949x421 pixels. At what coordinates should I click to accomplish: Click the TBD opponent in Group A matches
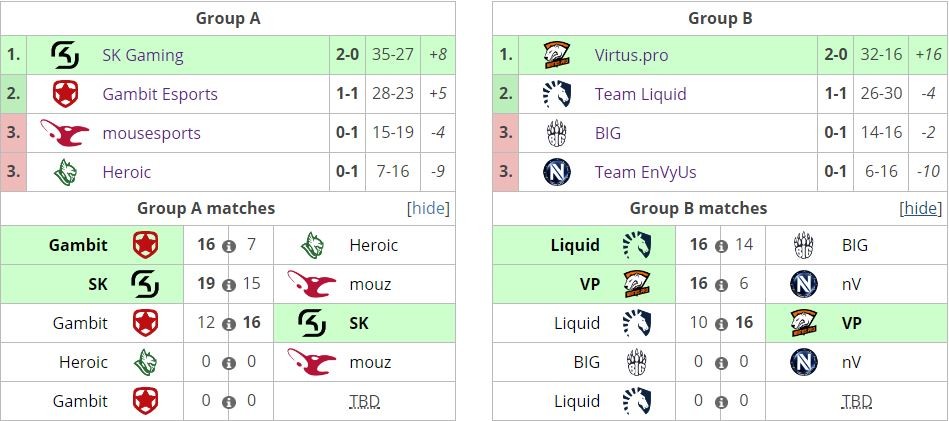tap(364, 401)
